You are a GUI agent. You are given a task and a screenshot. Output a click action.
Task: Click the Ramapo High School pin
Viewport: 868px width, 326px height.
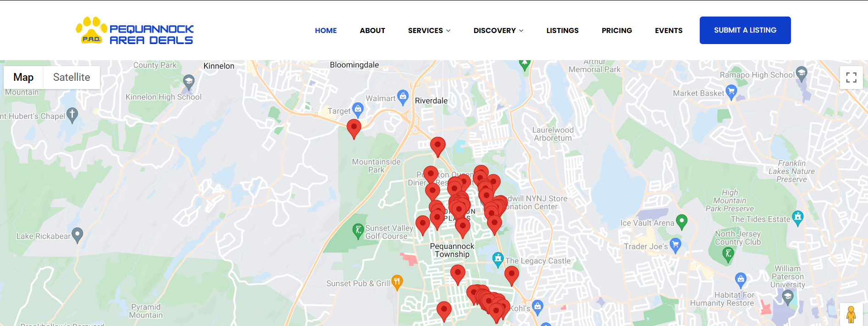pos(802,73)
